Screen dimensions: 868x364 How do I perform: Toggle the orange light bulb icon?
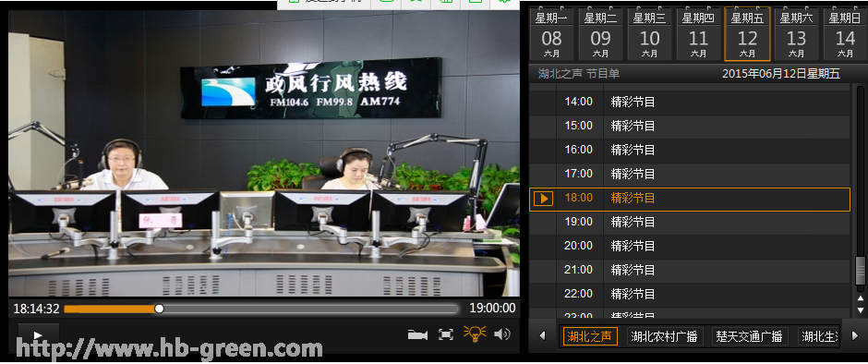(x=475, y=334)
